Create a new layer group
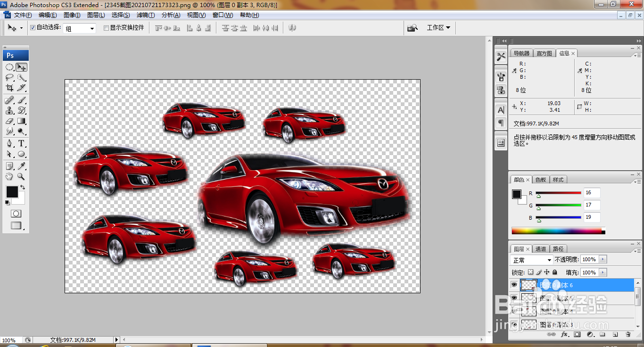 pyautogui.click(x=603, y=335)
